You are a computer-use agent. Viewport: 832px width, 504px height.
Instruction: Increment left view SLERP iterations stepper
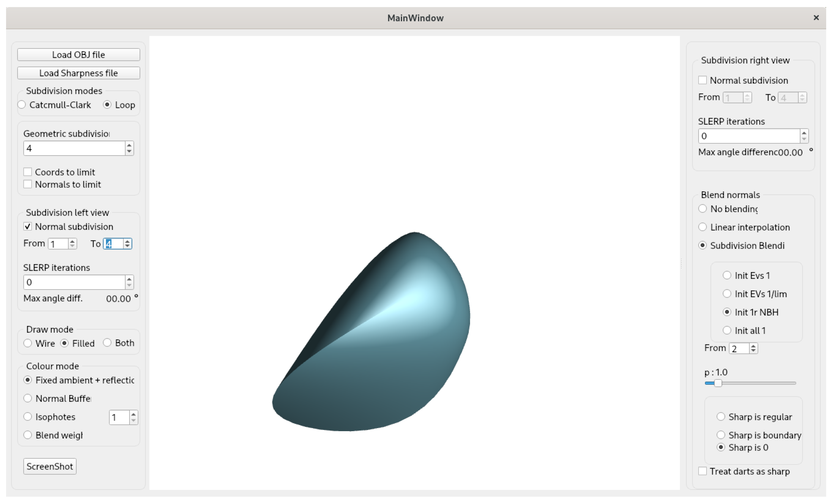click(129, 279)
